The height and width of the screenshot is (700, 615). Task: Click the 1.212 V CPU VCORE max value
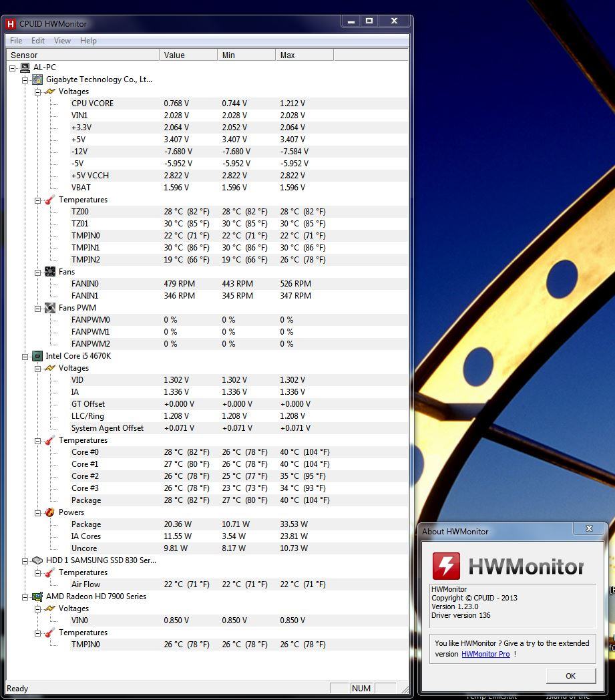coord(292,104)
